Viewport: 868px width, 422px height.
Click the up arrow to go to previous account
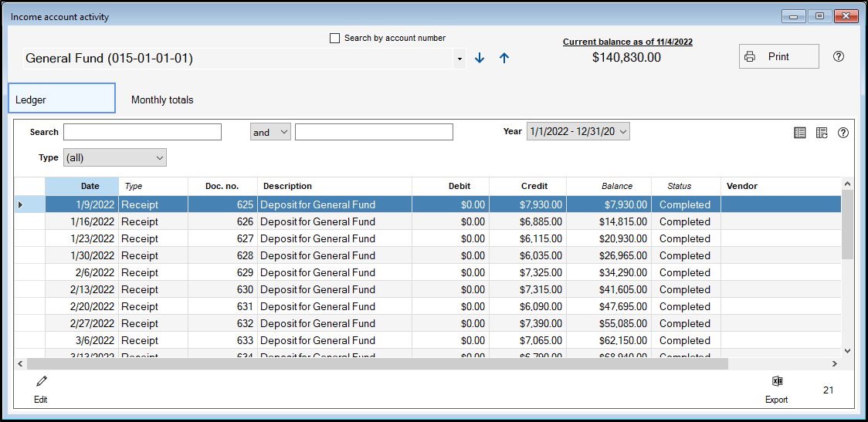point(504,58)
